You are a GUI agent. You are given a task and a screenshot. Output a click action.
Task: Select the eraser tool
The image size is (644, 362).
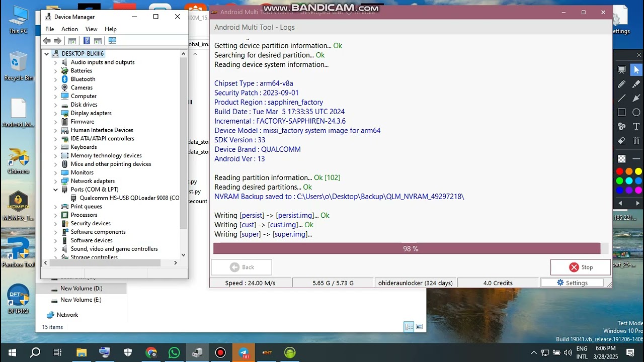(622, 141)
